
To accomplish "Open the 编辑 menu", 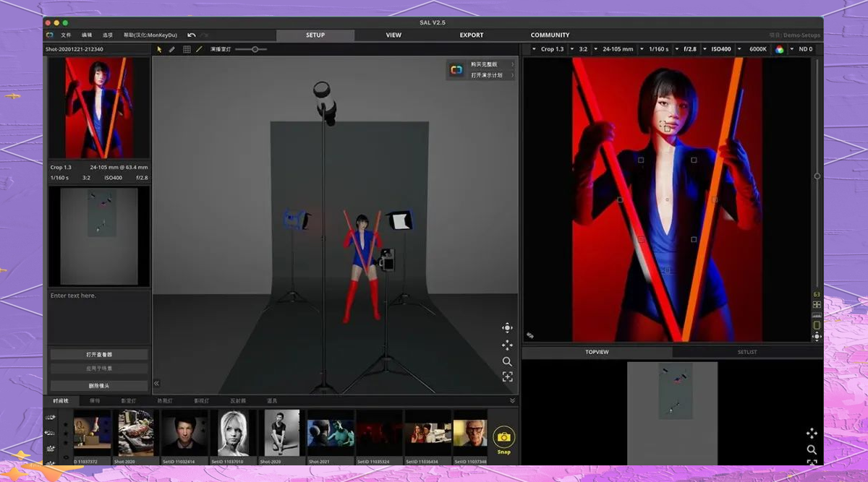I will click(x=87, y=35).
